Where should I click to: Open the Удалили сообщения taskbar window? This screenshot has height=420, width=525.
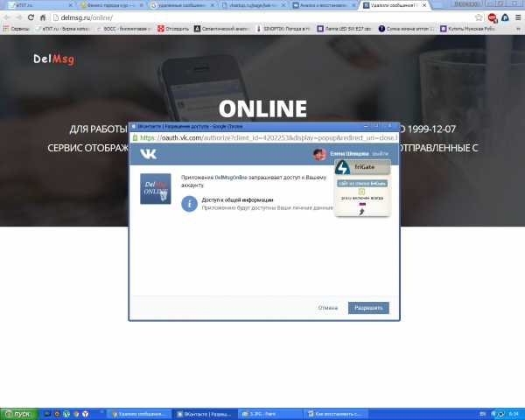click(x=139, y=414)
